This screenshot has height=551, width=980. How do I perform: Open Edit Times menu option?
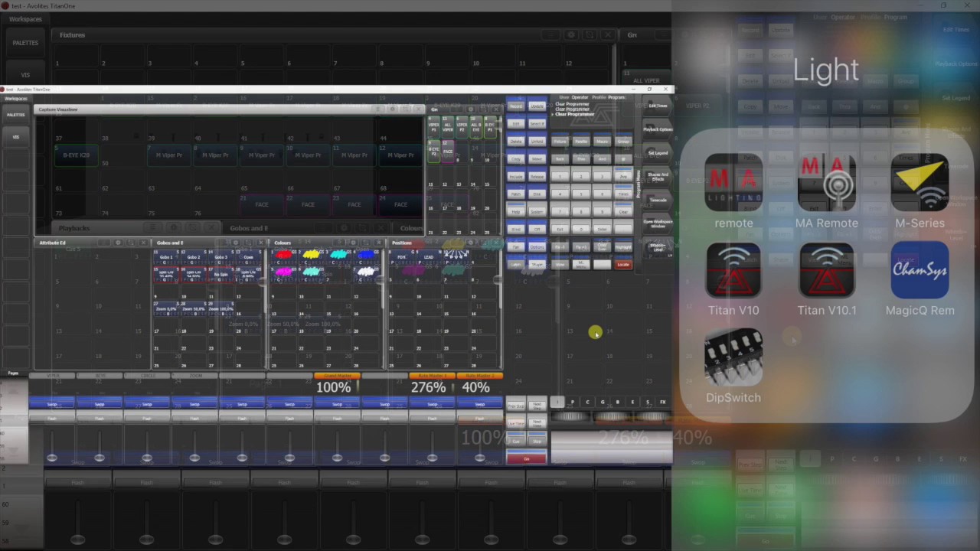point(658,106)
